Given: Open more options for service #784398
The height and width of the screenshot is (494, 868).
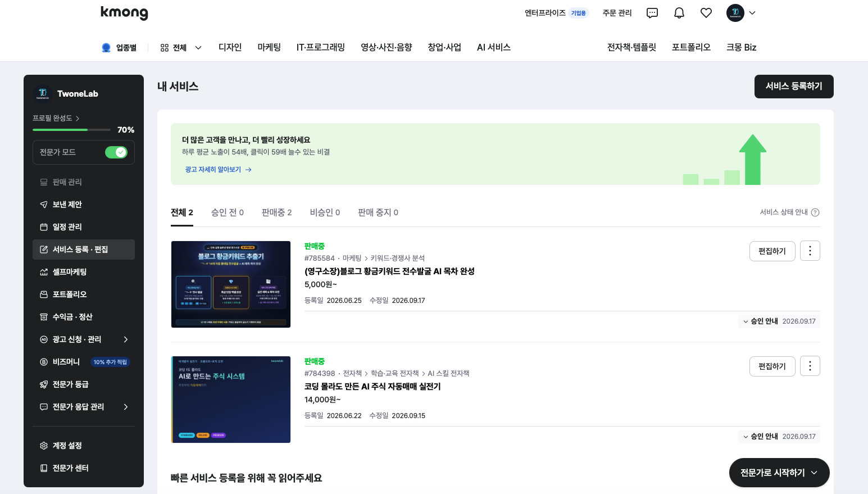Looking at the screenshot, I should (x=810, y=366).
